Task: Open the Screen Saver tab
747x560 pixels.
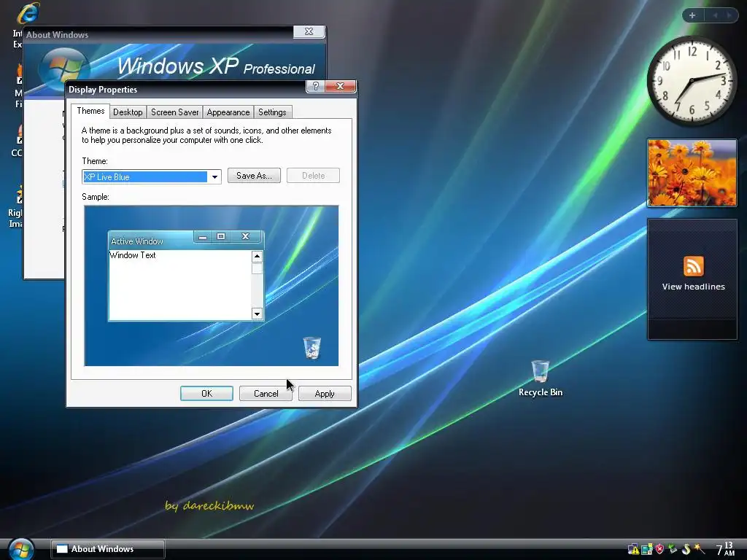Action: tap(175, 112)
